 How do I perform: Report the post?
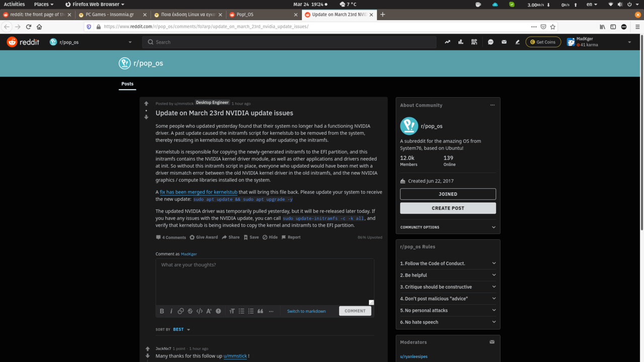pyautogui.click(x=291, y=237)
